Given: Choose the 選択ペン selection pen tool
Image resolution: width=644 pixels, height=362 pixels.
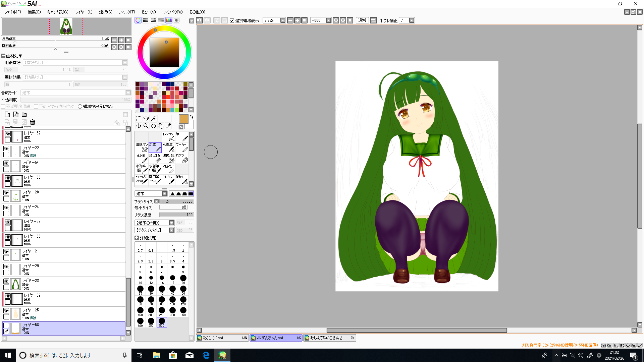Looking at the screenshot, I should click(x=141, y=147).
